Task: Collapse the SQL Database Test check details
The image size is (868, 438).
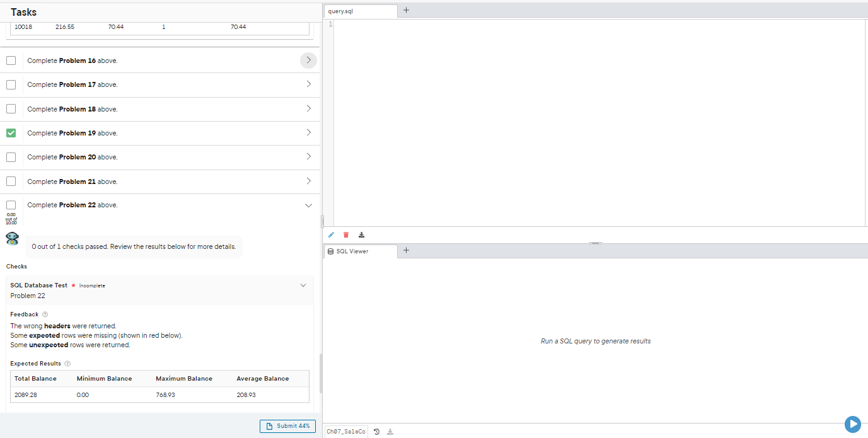Action: 303,285
